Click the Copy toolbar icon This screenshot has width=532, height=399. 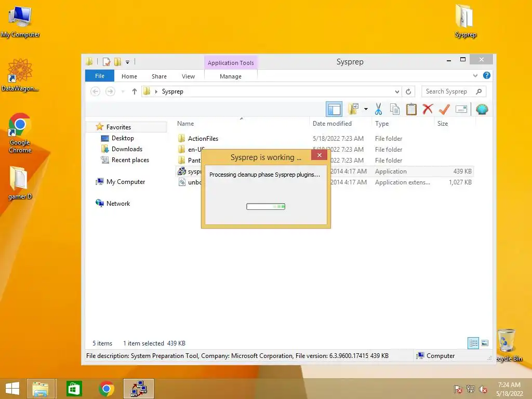(x=395, y=109)
